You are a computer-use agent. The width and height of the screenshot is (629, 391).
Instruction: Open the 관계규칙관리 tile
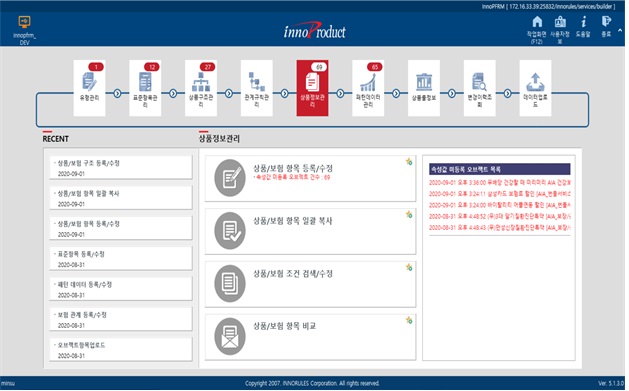tap(257, 88)
